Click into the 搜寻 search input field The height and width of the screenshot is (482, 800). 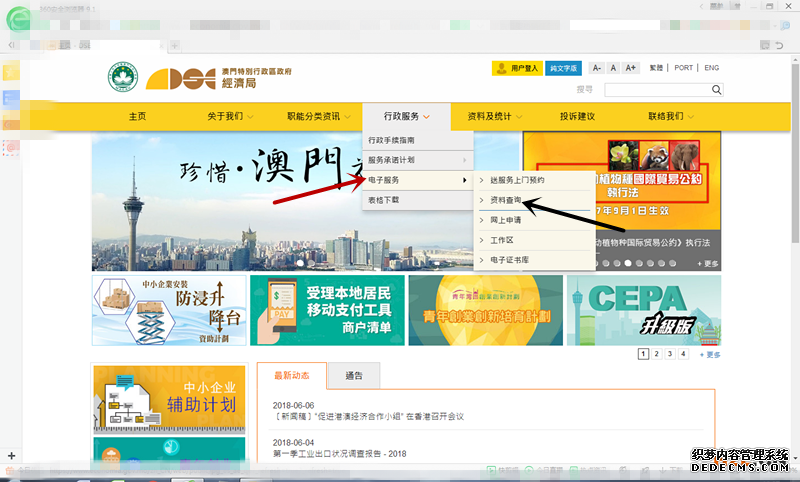pyautogui.click(x=658, y=90)
